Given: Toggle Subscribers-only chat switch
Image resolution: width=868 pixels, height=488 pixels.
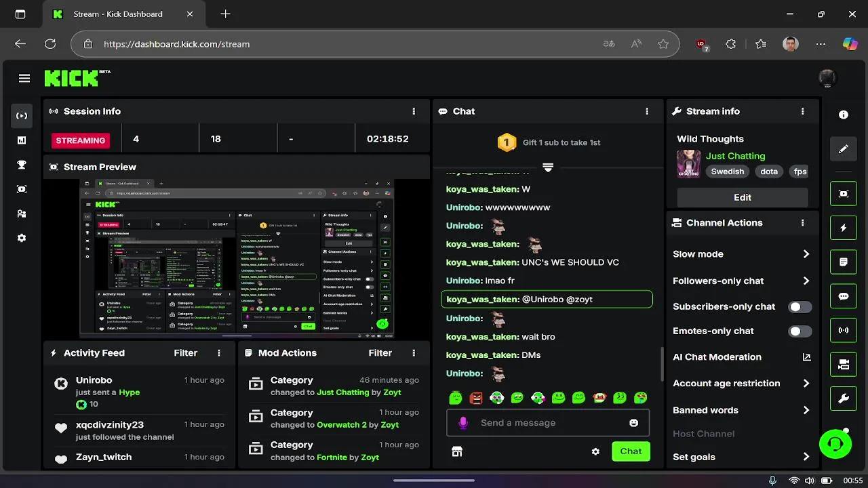Looking at the screenshot, I should tap(800, 306).
